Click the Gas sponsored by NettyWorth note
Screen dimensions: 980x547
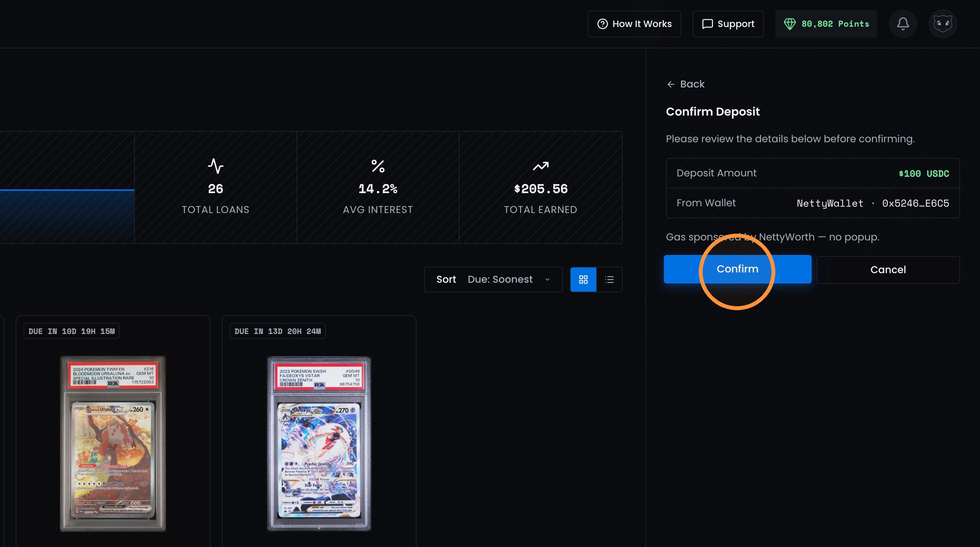coord(772,237)
